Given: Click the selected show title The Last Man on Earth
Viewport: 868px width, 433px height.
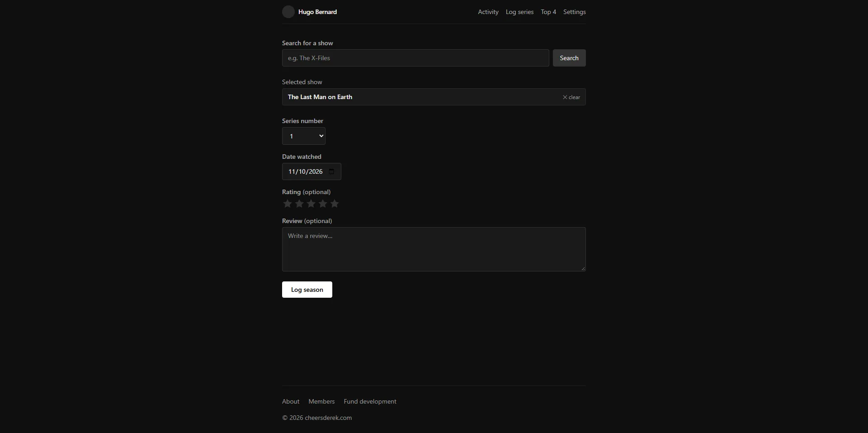Looking at the screenshot, I should pos(320,97).
